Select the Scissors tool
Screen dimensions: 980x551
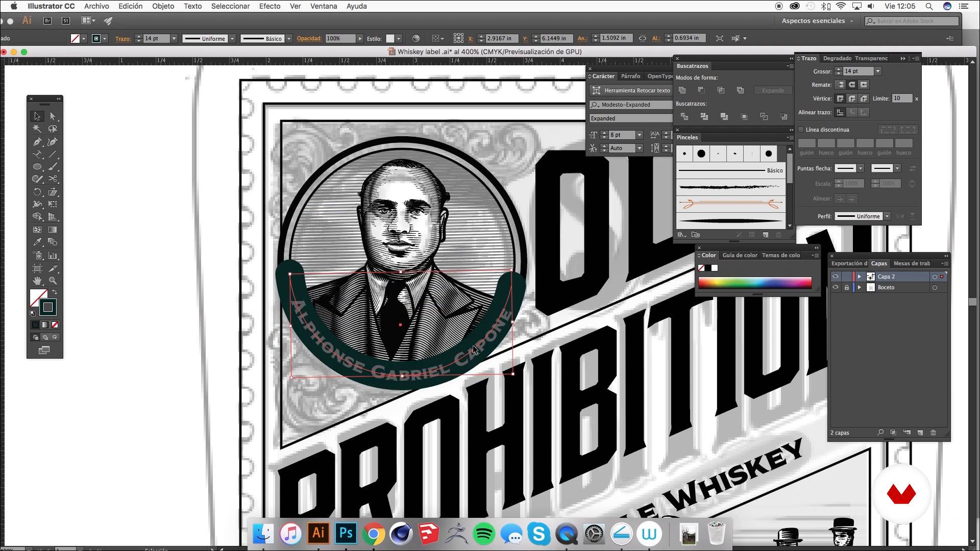coord(53,179)
